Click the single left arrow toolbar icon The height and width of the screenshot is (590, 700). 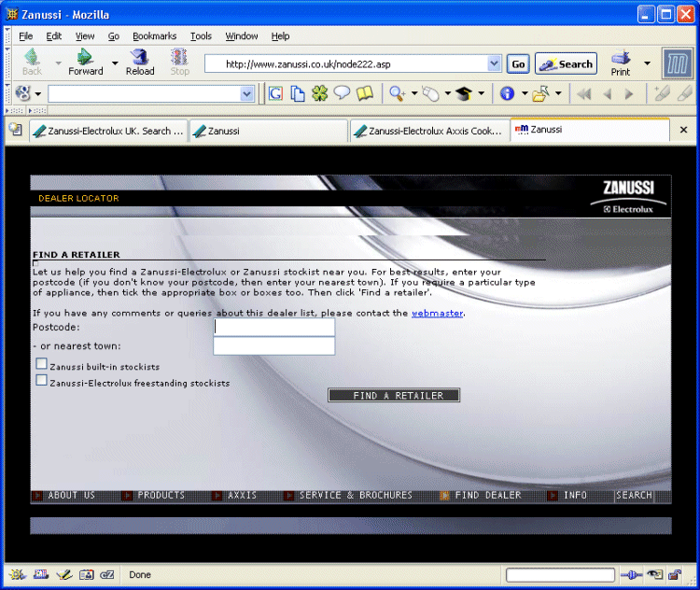[x=608, y=93]
